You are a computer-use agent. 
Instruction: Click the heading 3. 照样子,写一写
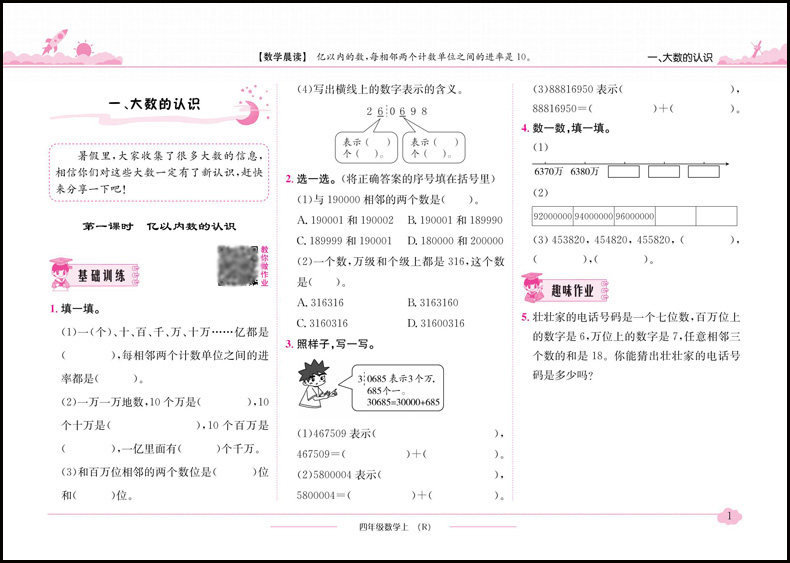pos(330,345)
